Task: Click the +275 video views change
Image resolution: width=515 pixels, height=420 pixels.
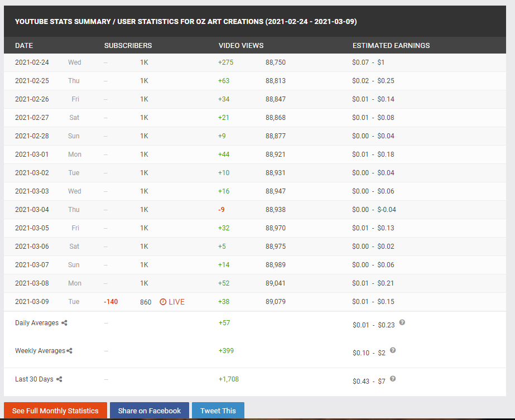Action: (225, 62)
